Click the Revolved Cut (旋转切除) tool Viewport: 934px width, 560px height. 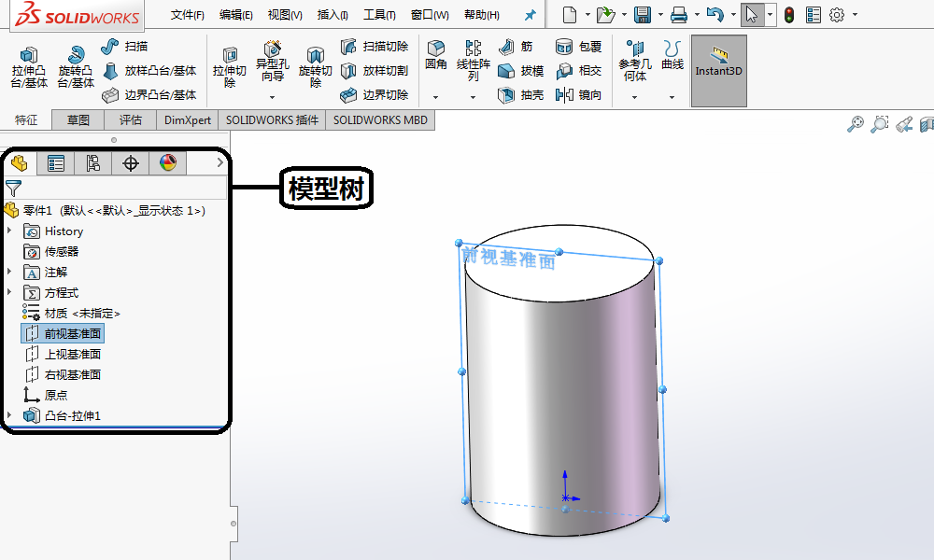point(315,67)
